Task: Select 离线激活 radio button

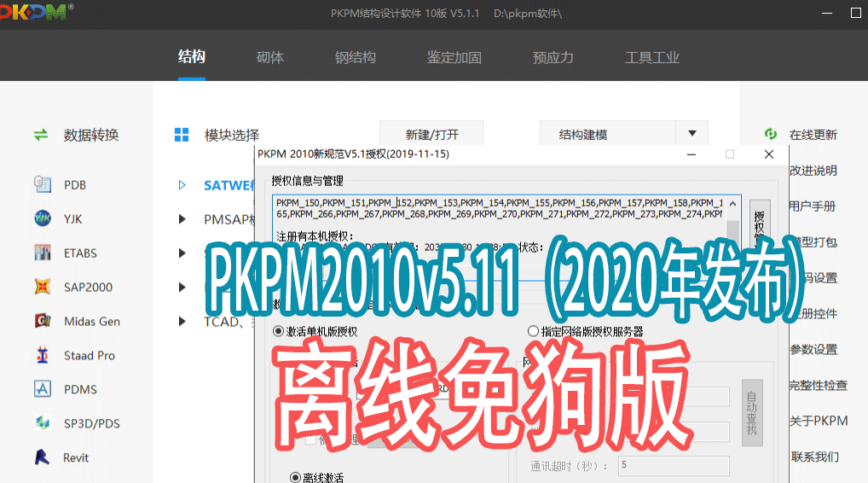Action: point(296,478)
